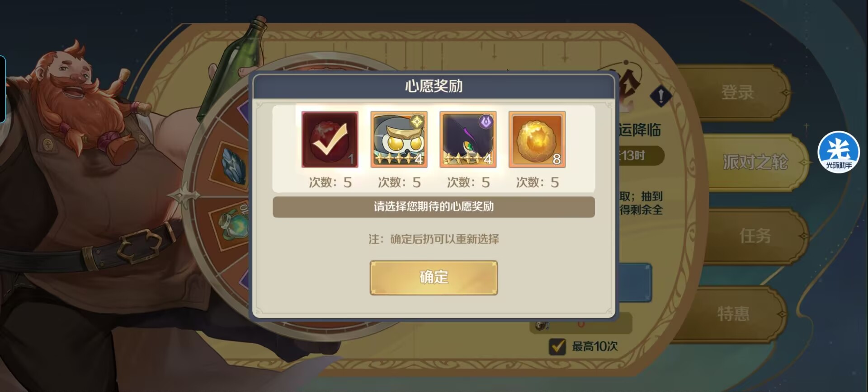Switch to the 登录 tab
Viewport: 868px width, 392px height.
(737, 93)
